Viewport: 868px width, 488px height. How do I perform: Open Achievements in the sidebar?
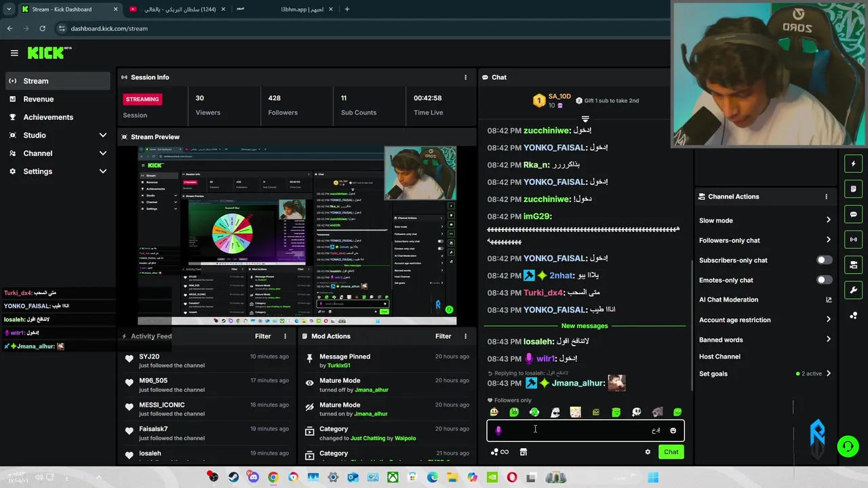point(57,117)
